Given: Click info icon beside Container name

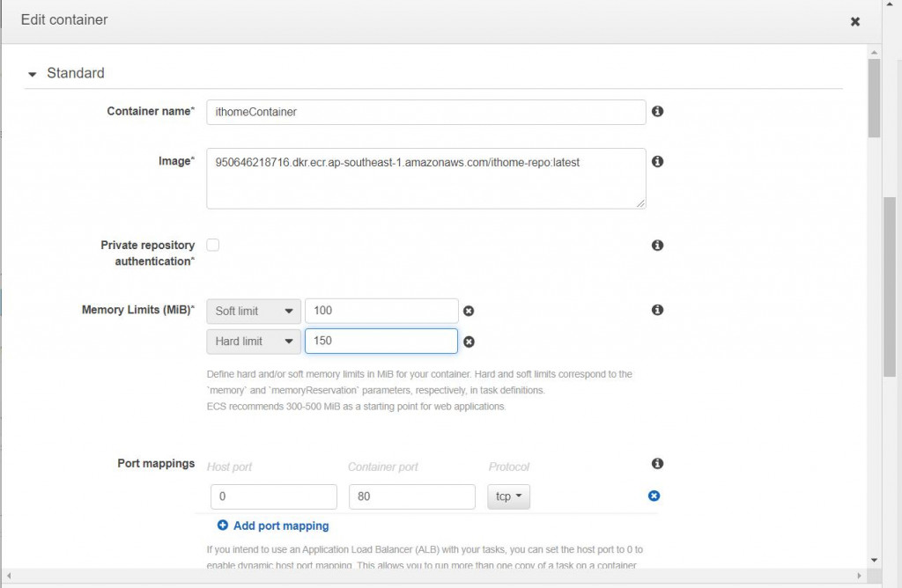Looking at the screenshot, I should pos(657,112).
